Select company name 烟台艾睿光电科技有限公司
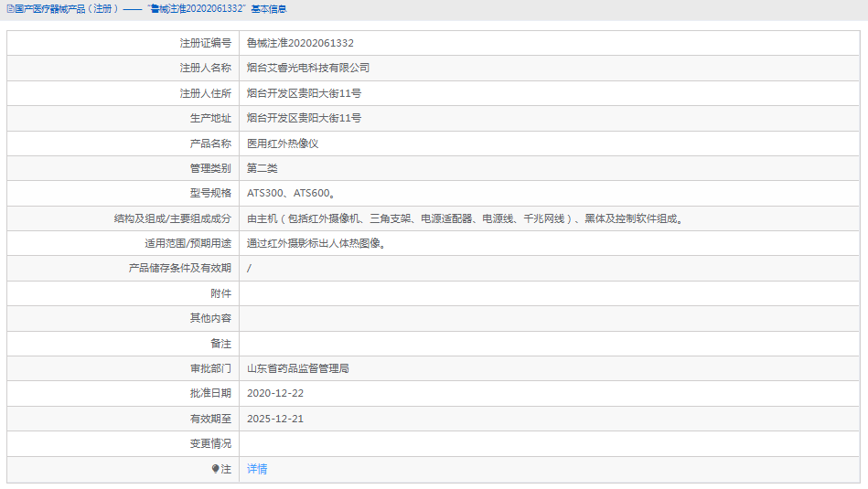The width and height of the screenshot is (868, 489). coord(308,68)
